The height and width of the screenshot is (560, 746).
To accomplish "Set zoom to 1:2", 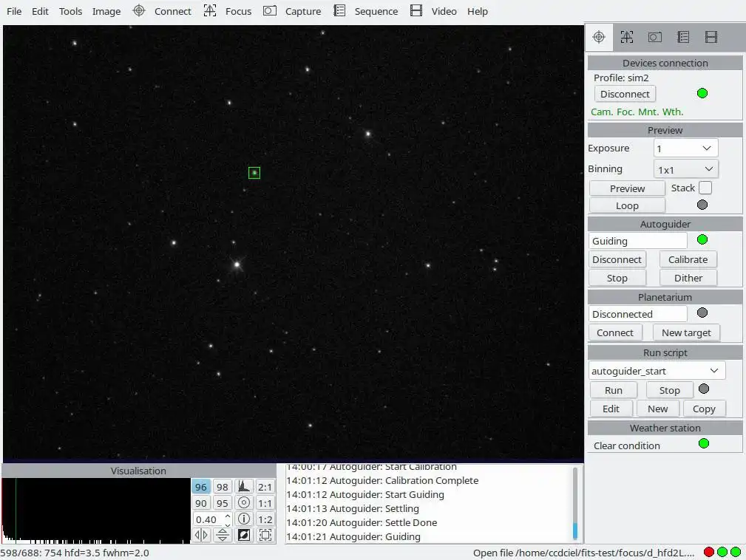I will [265, 519].
